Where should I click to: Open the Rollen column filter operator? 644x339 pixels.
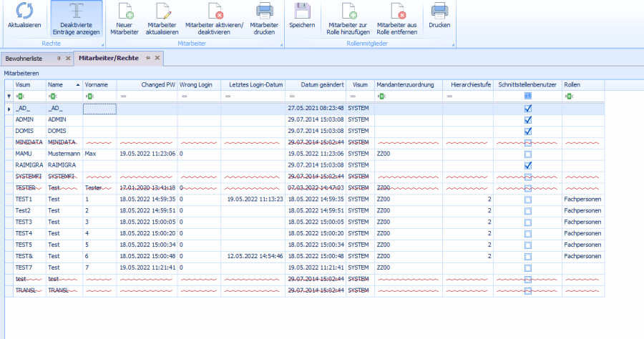(x=568, y=96)
